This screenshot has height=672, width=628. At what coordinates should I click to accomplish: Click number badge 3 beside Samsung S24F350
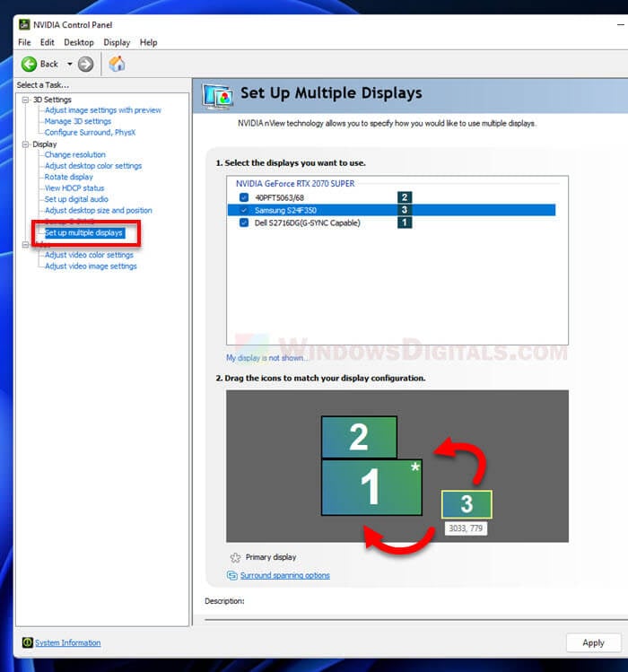[x=405, y=210]
